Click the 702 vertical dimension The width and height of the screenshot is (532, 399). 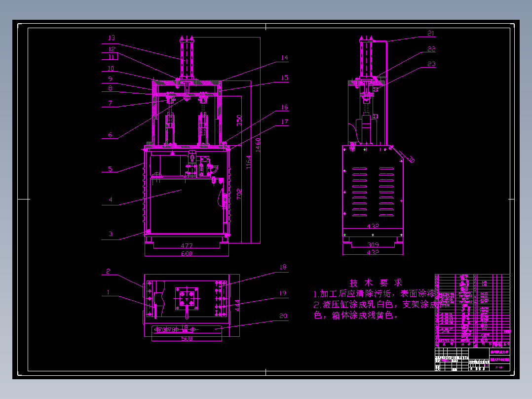(x=239, y=194)
